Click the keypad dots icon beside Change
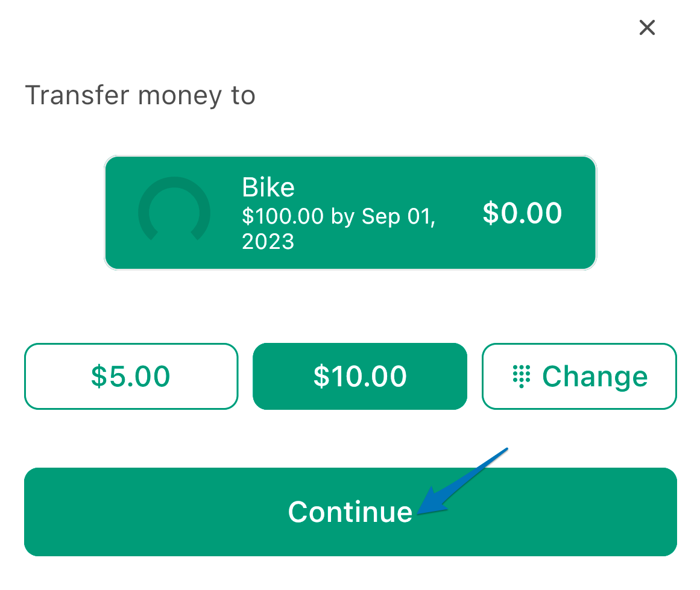700x590 pixels. pos(522,376)
